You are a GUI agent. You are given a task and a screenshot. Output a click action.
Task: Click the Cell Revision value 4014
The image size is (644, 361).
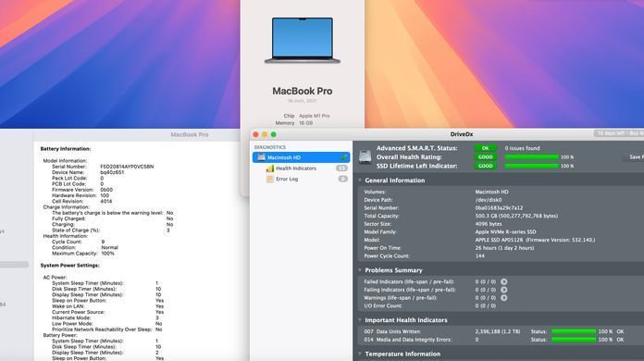pyautogui.click(x=106, y=201)
